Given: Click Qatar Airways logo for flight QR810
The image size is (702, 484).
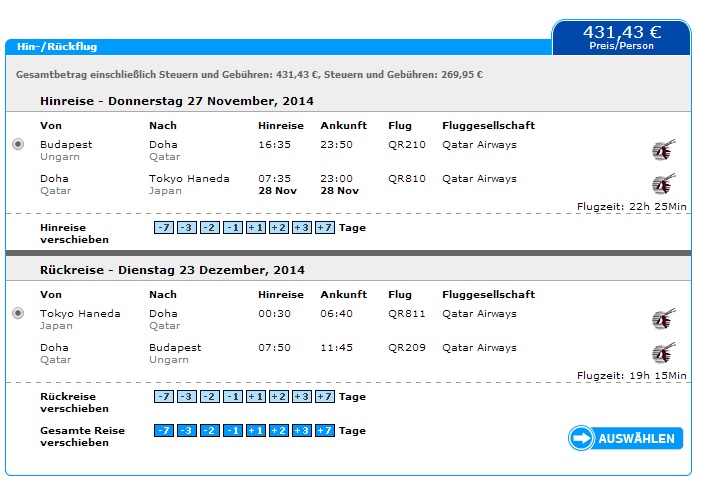Looking at the screenshot, I should point(663,184).
